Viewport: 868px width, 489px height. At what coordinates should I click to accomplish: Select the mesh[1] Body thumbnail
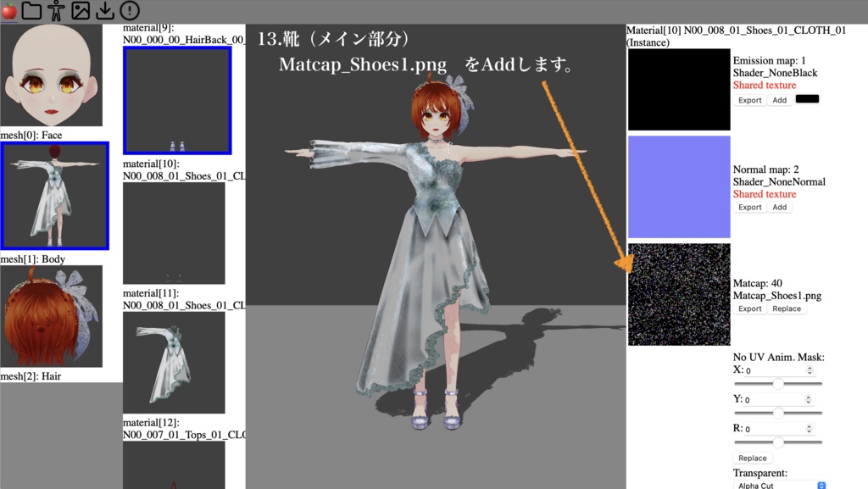click(x=55, y=195)
